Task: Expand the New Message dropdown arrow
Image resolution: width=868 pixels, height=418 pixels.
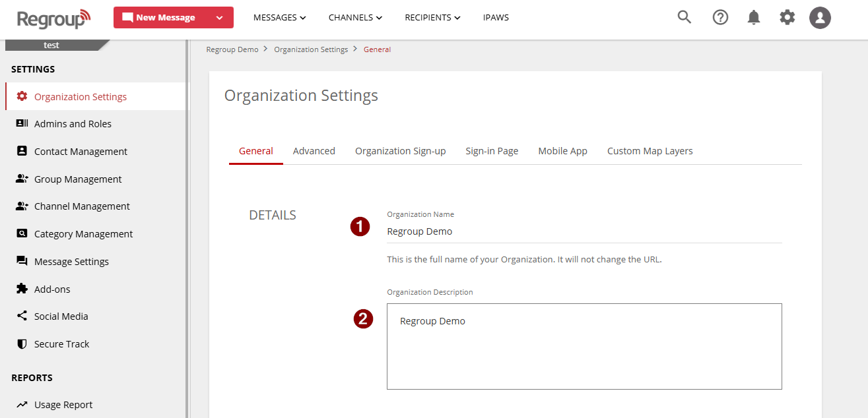Action: click(x=220, y=18)
